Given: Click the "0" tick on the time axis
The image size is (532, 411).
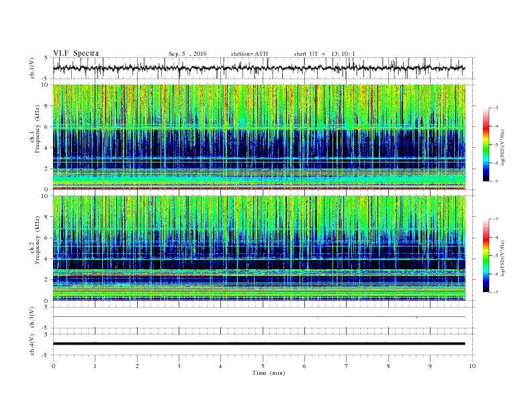Looking at the screenshot, I should pos(53,366).
